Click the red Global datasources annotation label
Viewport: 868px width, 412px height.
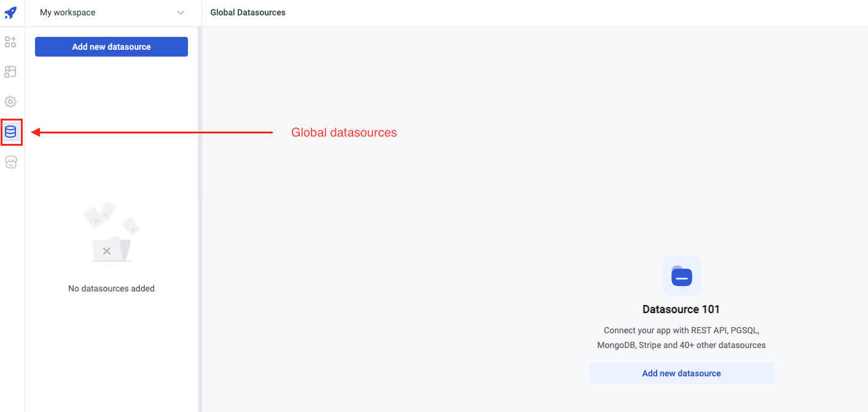pyautogui.click(x=344, y=132)
